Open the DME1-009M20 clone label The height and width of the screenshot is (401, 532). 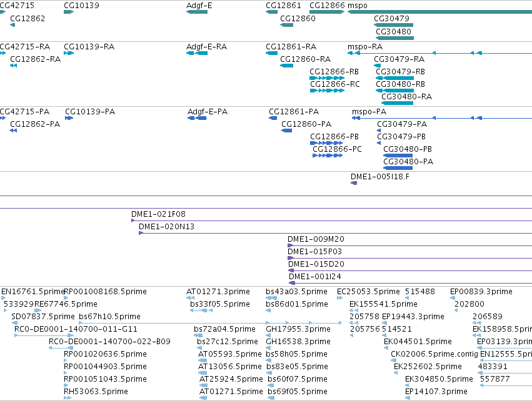[316, 239]
